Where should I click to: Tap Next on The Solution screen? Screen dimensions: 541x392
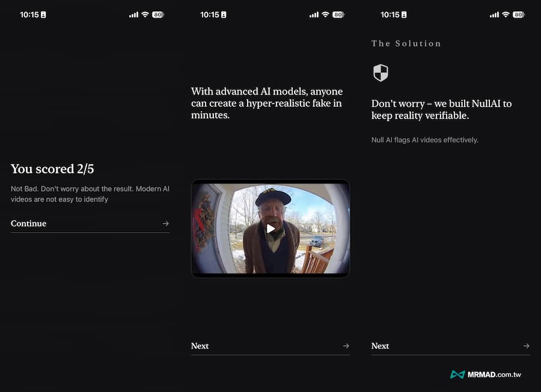[380, 346]
